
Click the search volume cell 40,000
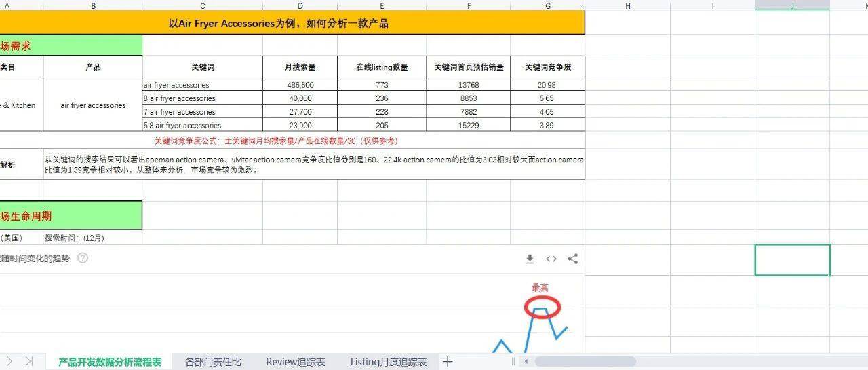300,98
